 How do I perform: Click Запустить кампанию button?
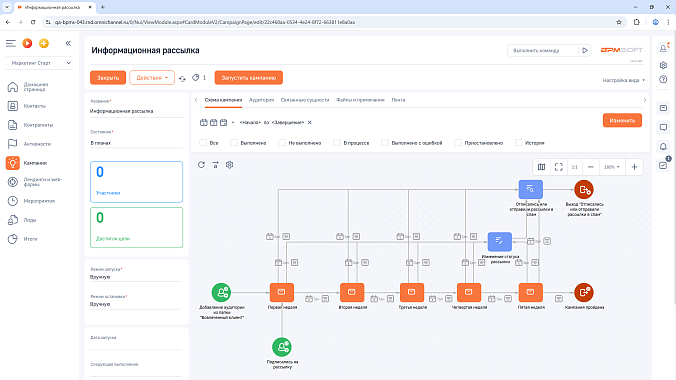tap(249, 78)
